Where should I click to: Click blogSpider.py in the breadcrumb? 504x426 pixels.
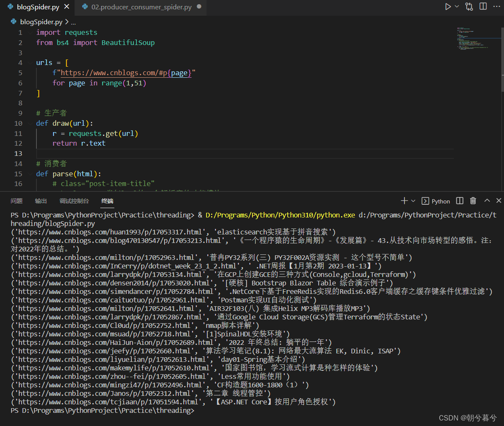coord(41,22)
